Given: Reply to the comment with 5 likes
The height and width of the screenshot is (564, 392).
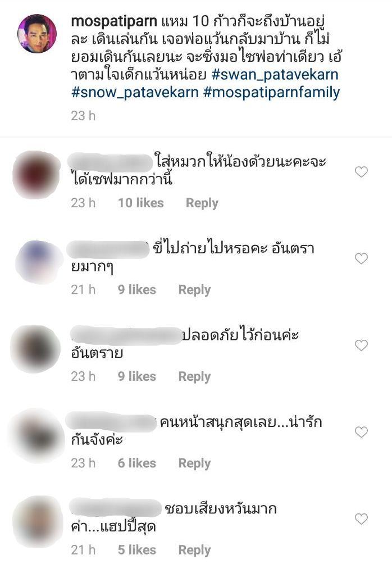Looking at the screenshot, I should point(194,551).
